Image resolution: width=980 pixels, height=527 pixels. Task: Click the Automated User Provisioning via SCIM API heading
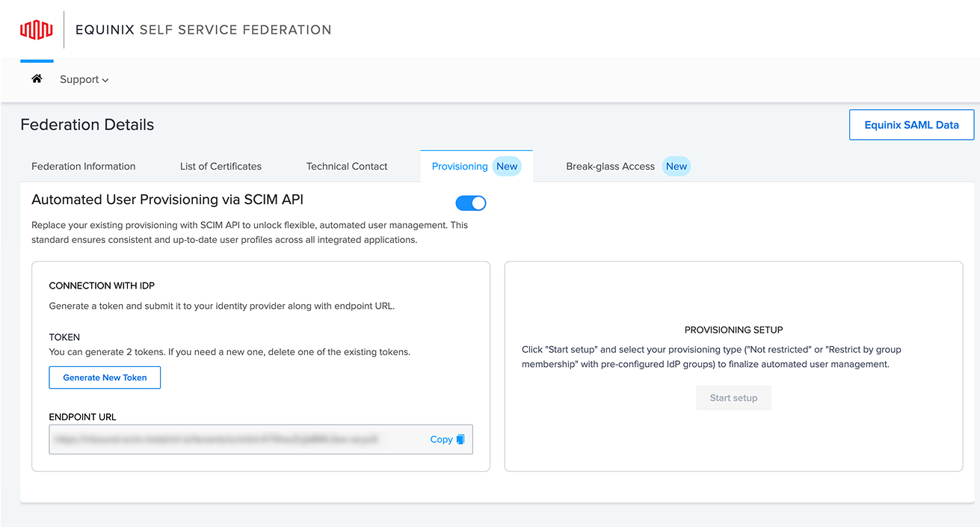[x=167, y=200]
